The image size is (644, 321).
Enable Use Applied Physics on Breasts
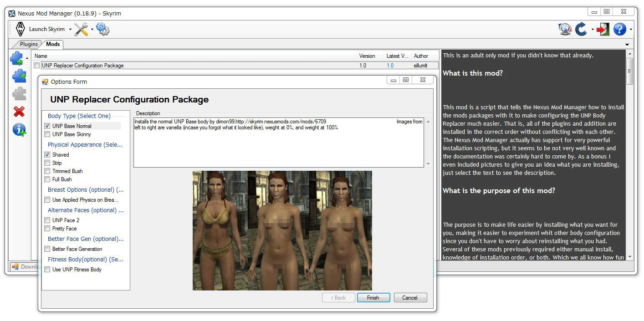click(47, 200)
